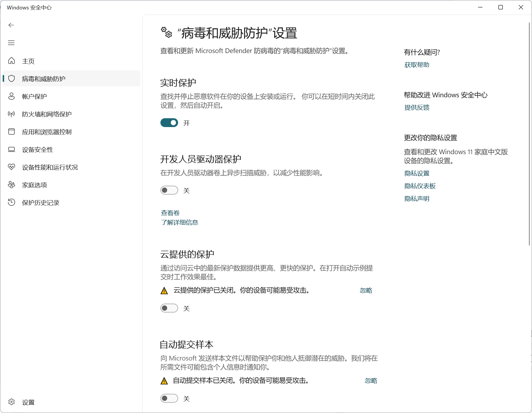The height and width of the screenshot is (413, 532).
Task: Open the hamburger navigation menu icon
Action: pyautogui.click(x=11, y=43)
